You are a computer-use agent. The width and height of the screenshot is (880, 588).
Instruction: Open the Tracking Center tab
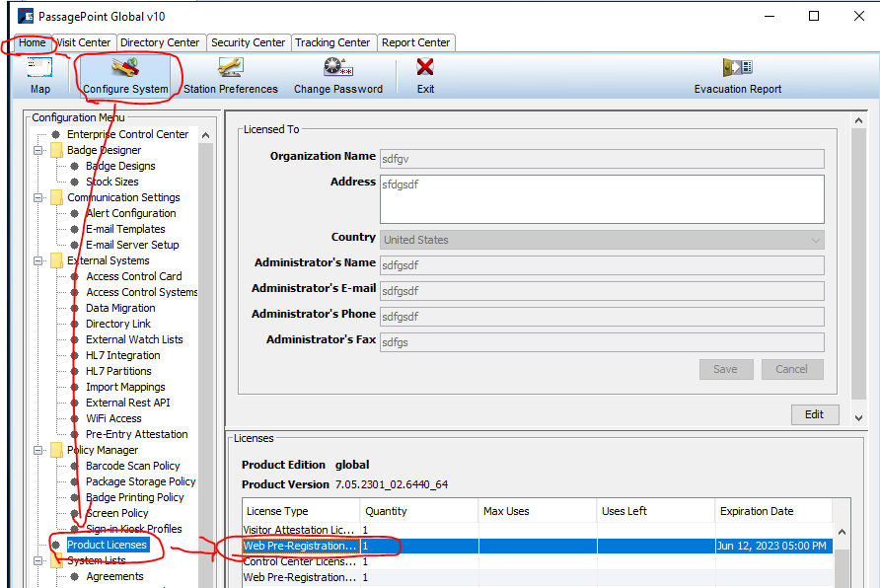click(x=332, y=42)
